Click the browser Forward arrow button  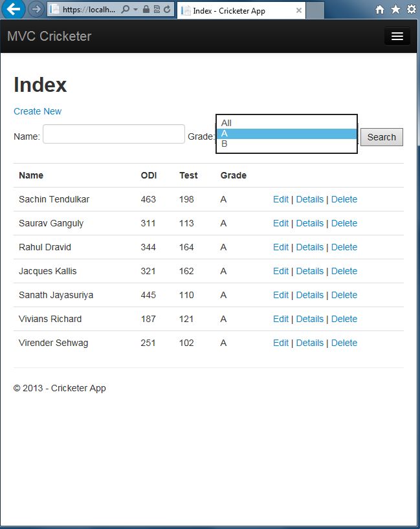pyautogui.click(x=36, y=9)
